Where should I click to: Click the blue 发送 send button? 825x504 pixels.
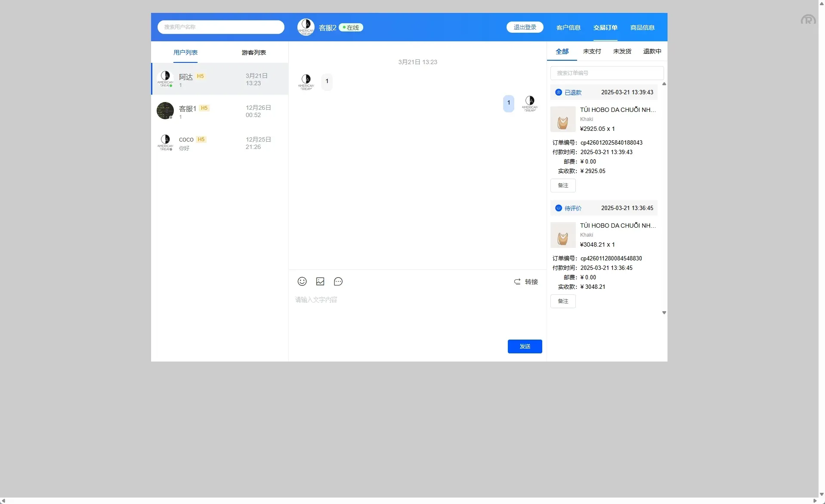pyautogui.click(x=525, y=346)
